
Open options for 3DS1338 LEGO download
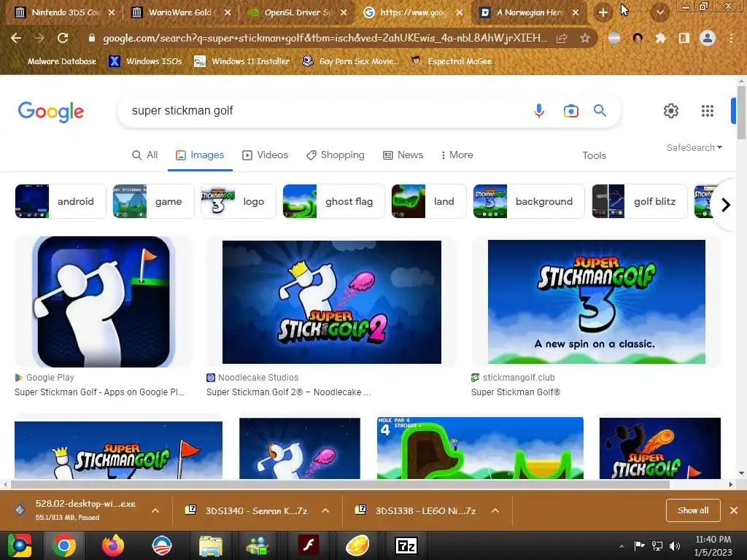tap(495, 510)
